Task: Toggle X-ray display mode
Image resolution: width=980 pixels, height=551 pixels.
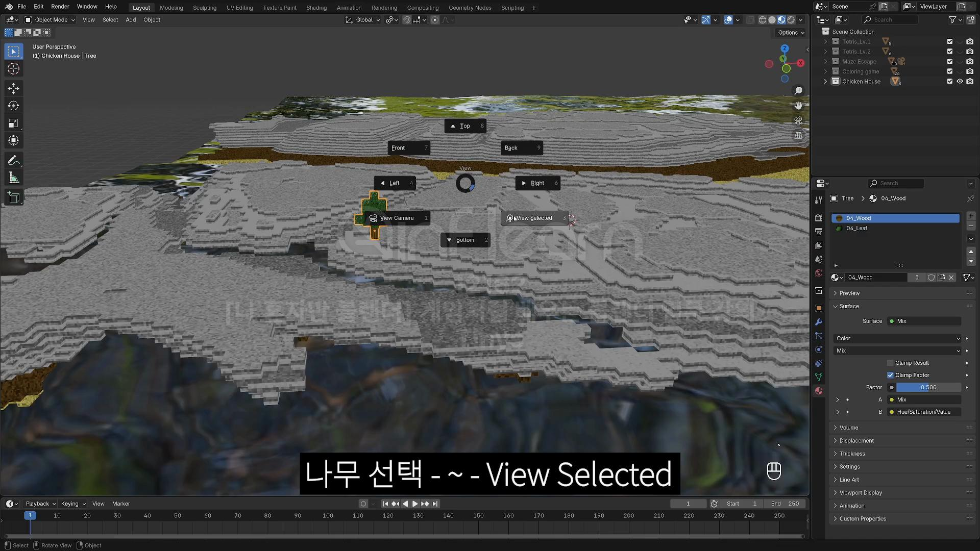Action: (x=750, y=20)
